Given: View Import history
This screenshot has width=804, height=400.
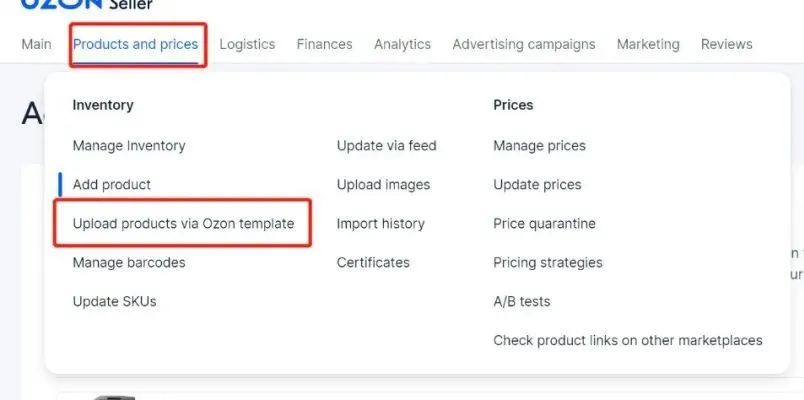Looking at the screenshot, I should coord(380,224).
